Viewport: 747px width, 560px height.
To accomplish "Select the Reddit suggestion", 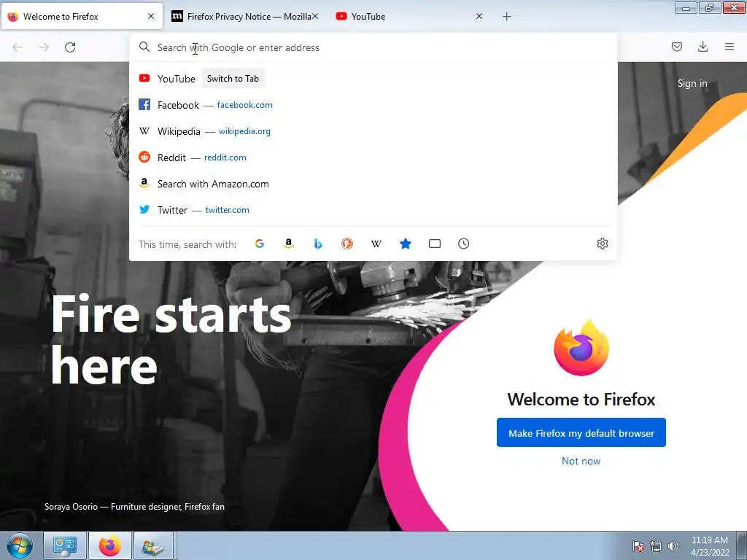I will pyautogui.click(x=373, y=157).
